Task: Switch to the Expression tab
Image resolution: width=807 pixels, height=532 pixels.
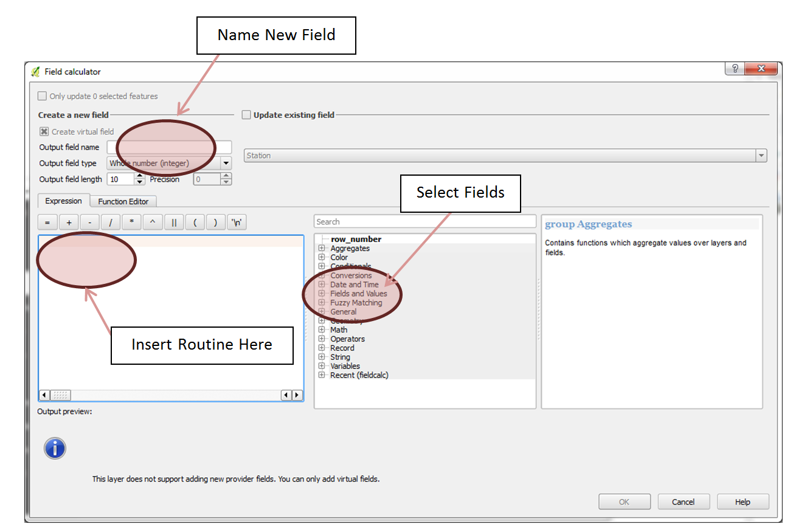Action: coord(63,201)
